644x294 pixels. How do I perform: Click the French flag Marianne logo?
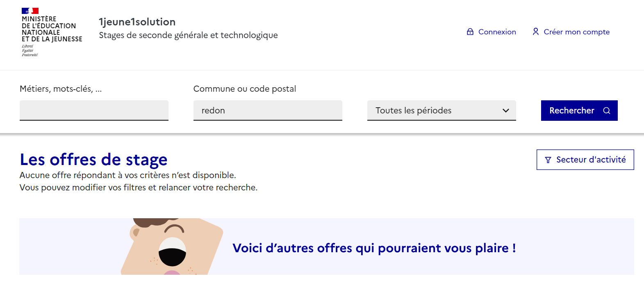(30, 11)
